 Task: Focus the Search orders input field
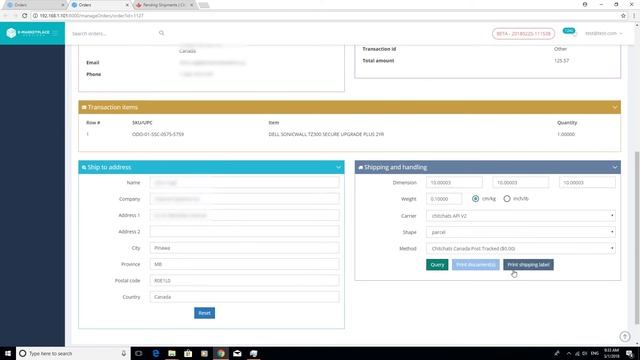coord(112,33)
